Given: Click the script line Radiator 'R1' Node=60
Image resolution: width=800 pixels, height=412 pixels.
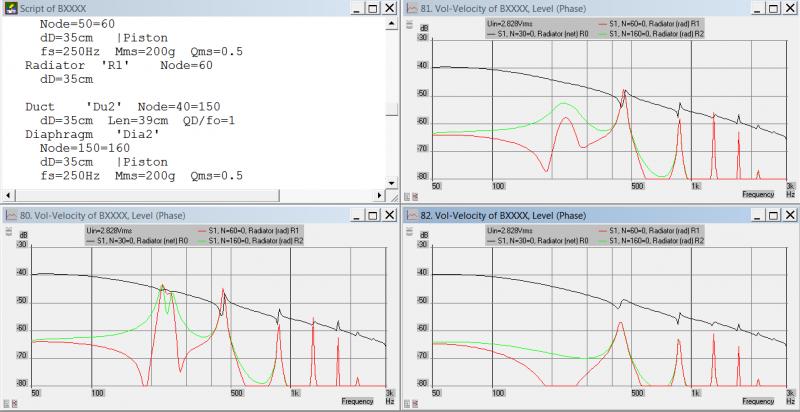Looking at the screenshot, I should click(119, 65).
